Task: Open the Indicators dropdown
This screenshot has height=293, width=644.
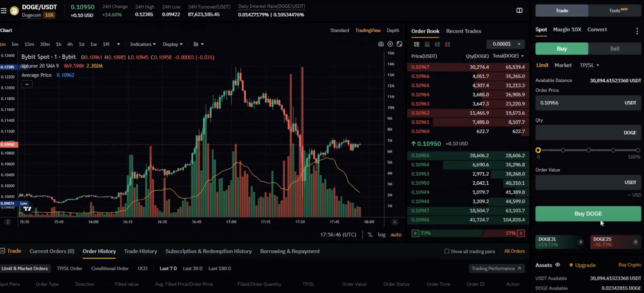Action: tap(143, 44)
